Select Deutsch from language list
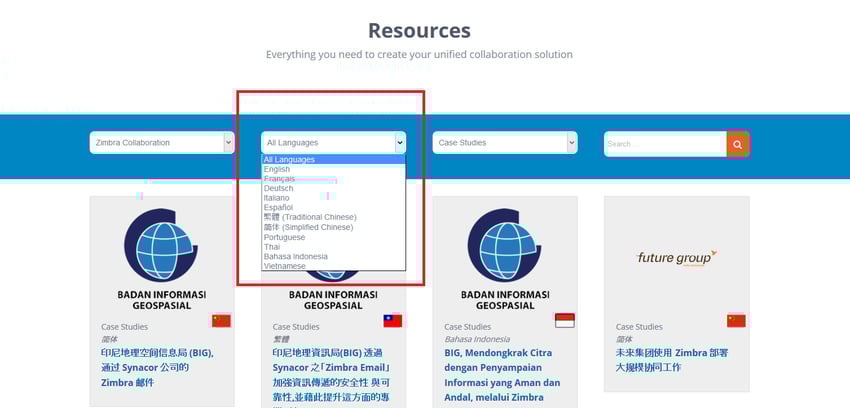Screen dimensions: 850x408 click(x=333, y=189)
